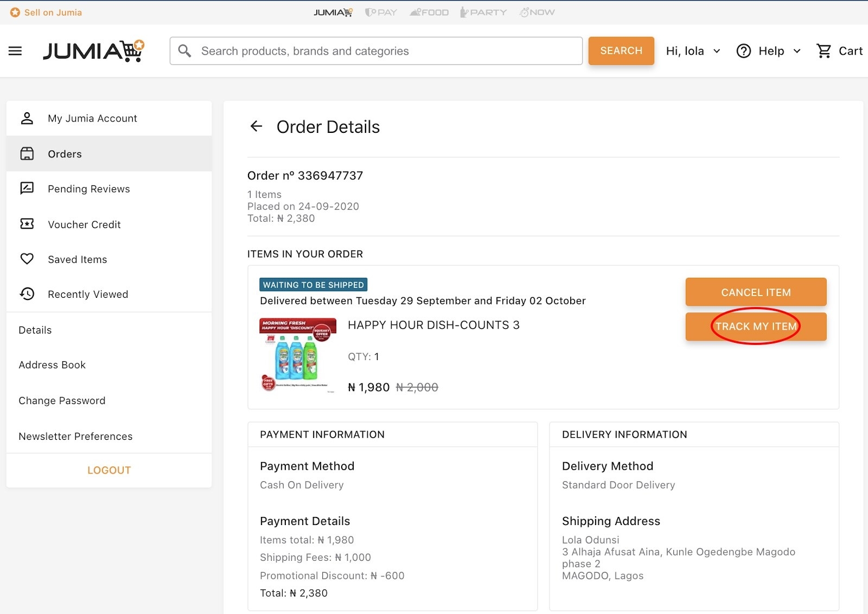Open Address Book in sidebar
This screenshot has height=614, width=868.
tap(109, 365)
